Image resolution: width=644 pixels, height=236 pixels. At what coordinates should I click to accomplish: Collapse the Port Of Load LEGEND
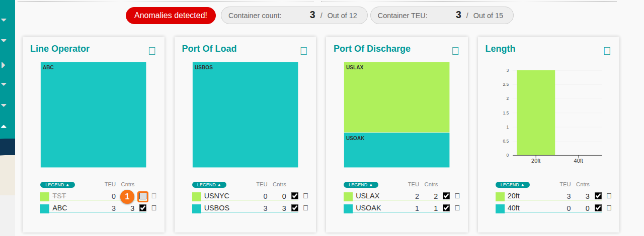point(209,185)
